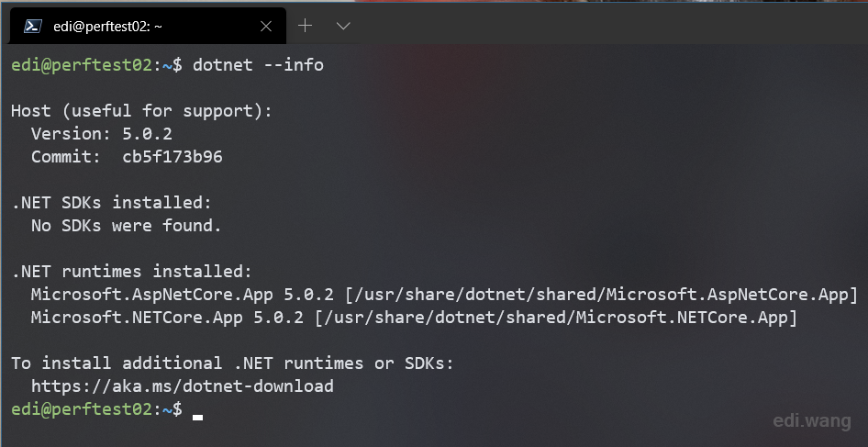Close the edi@perftest02 tab

(266, 26)
